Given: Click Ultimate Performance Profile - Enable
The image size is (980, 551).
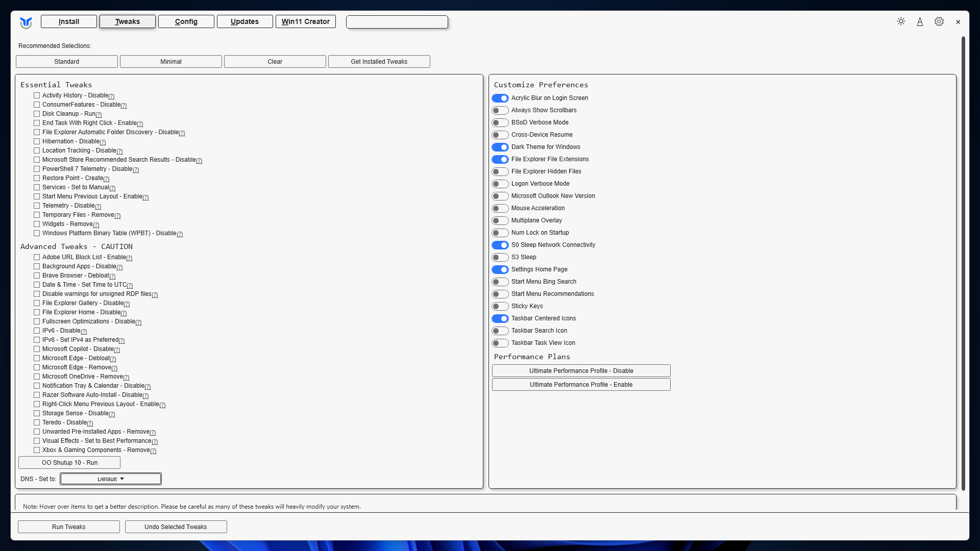Looking at the screenshot, I should click(x=581, y=385).
